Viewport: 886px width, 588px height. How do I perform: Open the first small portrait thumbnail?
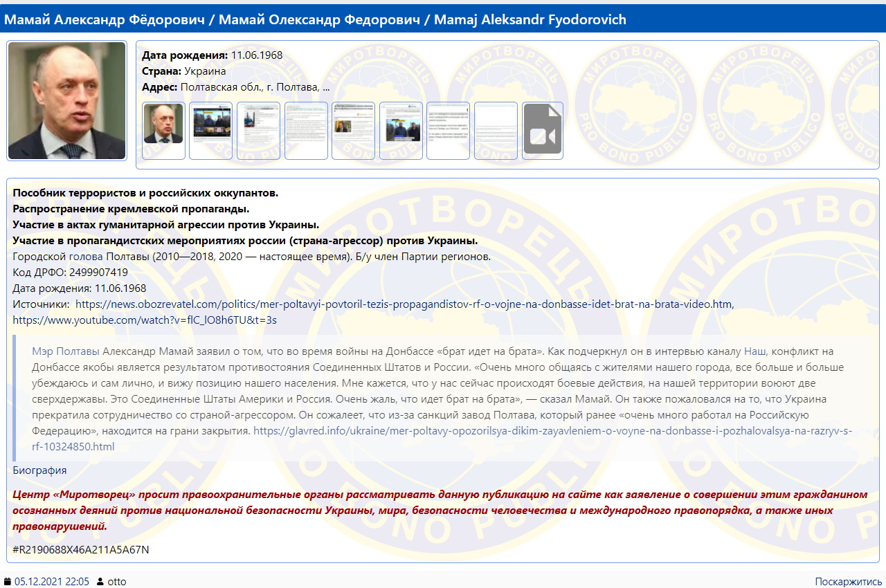pyautogui.click(x=163, y=130)
